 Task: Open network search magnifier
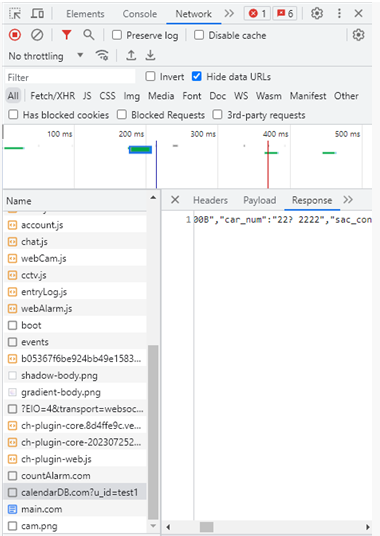(x=89, y=35)
